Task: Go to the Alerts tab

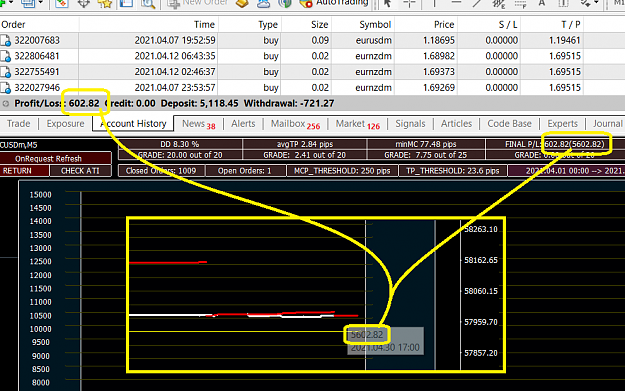Action: click(243, 124)
